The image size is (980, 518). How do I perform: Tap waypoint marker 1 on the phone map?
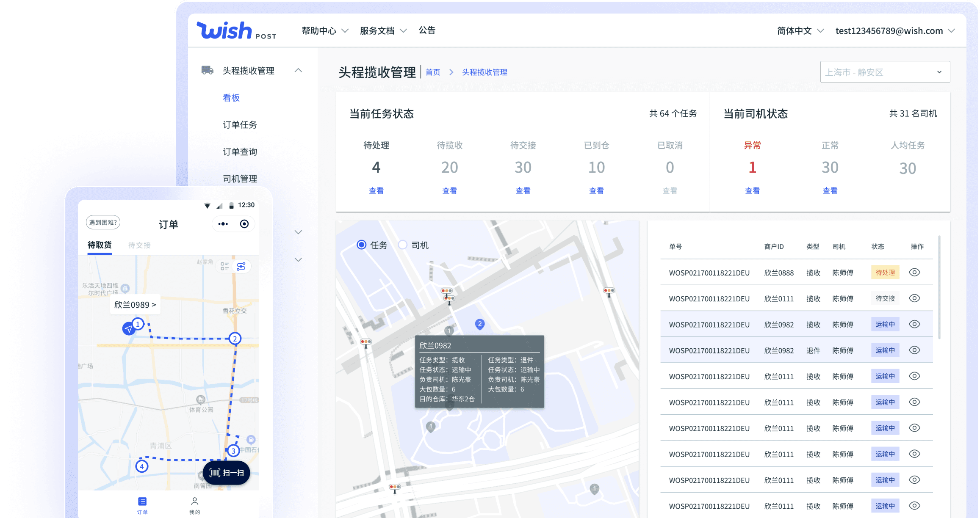click(138, 324)
